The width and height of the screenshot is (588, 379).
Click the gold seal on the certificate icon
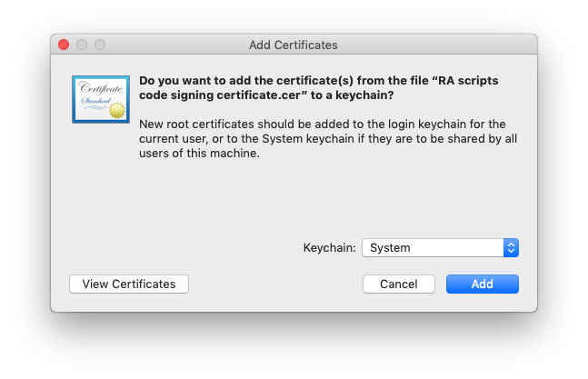point(117,110)
